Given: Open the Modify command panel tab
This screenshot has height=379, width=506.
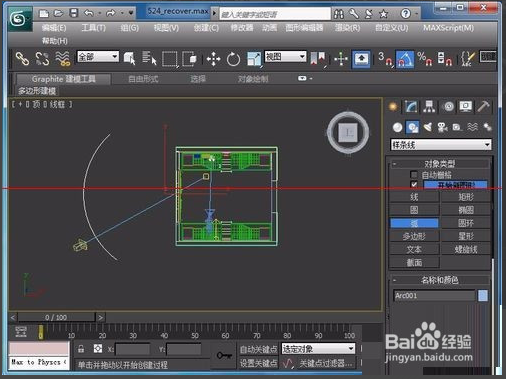Looking at the screenshot, I should (x=411, y=107).
